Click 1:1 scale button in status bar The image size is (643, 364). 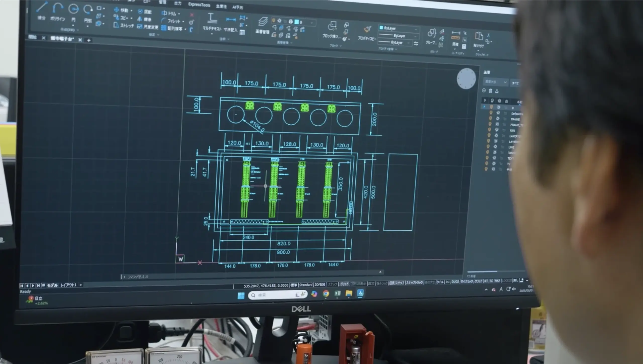point(447,282)
